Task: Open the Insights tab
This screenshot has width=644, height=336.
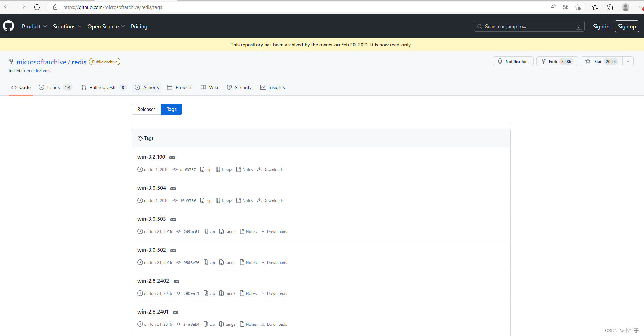Action: [273, 87]
